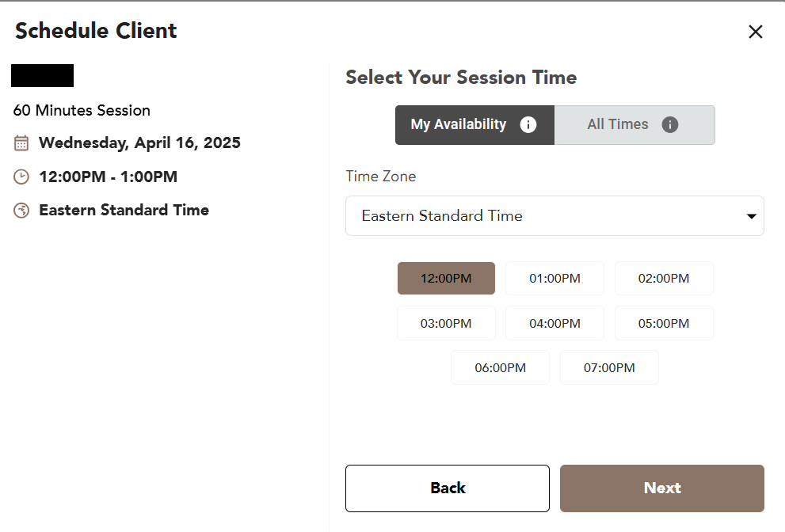Viewport: 785px width, 532px height.
Task: Open the Time Zone dropdown
Action: [x=554, y=216]
